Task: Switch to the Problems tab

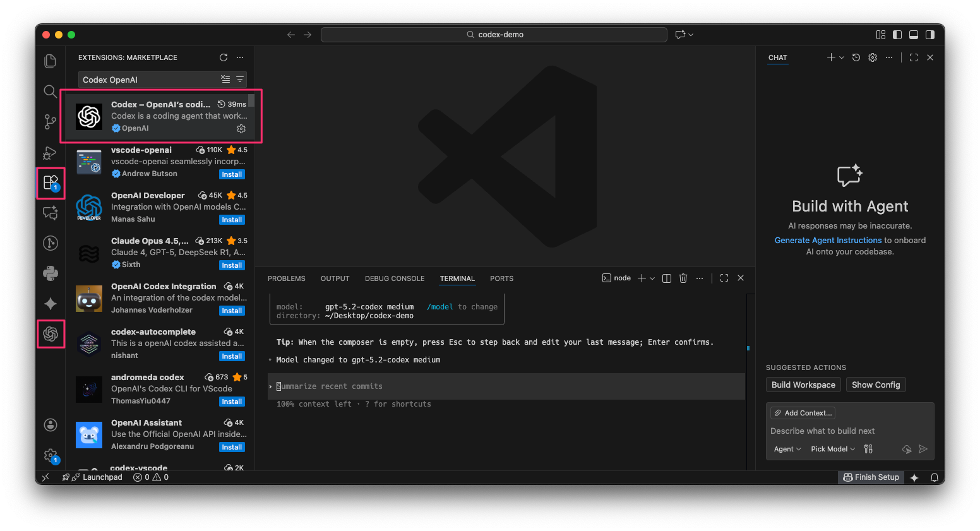Action: (286, 278)
